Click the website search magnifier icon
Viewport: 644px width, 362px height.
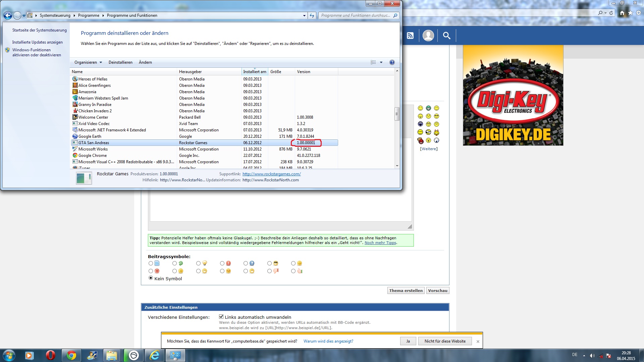click(x=446, y=36)
